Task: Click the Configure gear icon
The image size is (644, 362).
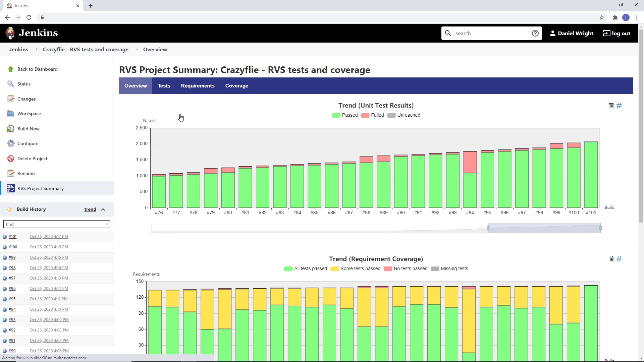Action: tap(11, 143)
